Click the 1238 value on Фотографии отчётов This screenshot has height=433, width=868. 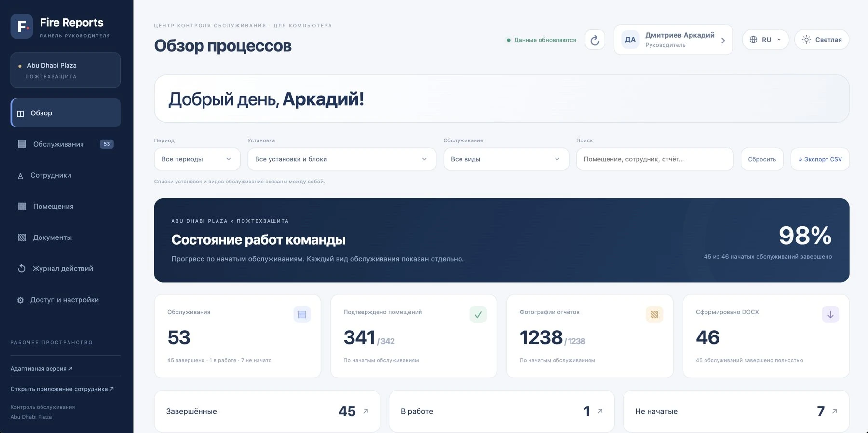point(541,337)
